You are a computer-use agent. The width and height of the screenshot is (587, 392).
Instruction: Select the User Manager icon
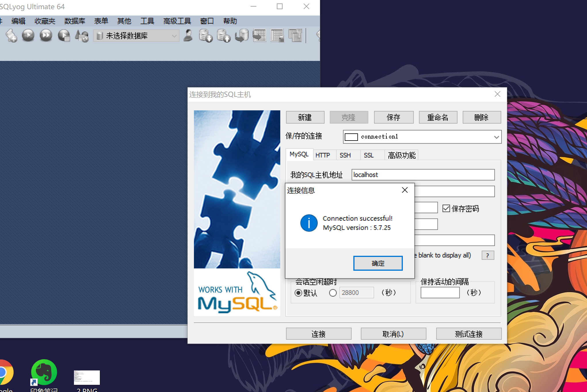coord(188,35)
